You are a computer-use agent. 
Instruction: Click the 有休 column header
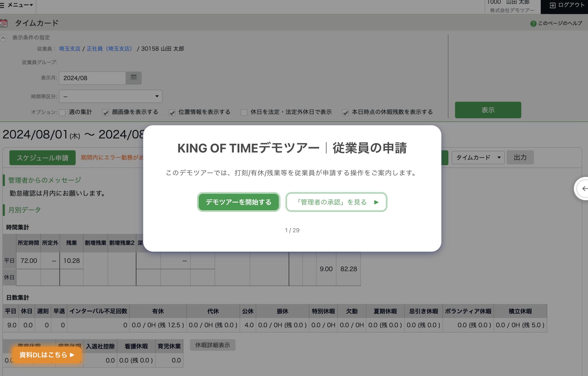pyautogui.click(x=158, y=311)
